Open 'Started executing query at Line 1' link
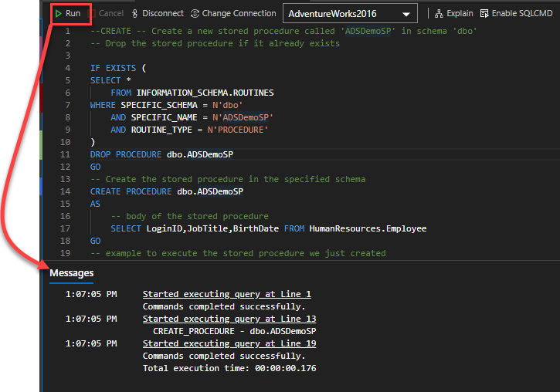The image size is (560, 392). click(226, 294)
